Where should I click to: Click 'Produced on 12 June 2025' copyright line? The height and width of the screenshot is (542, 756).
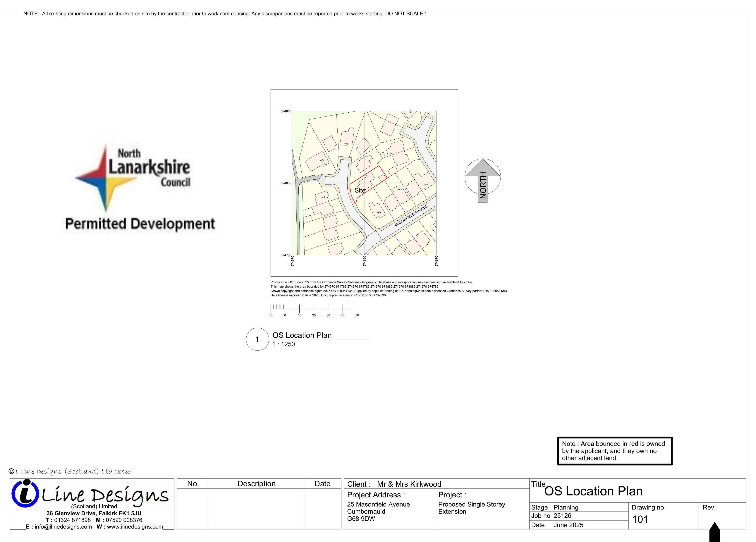[x=372, y=282]
